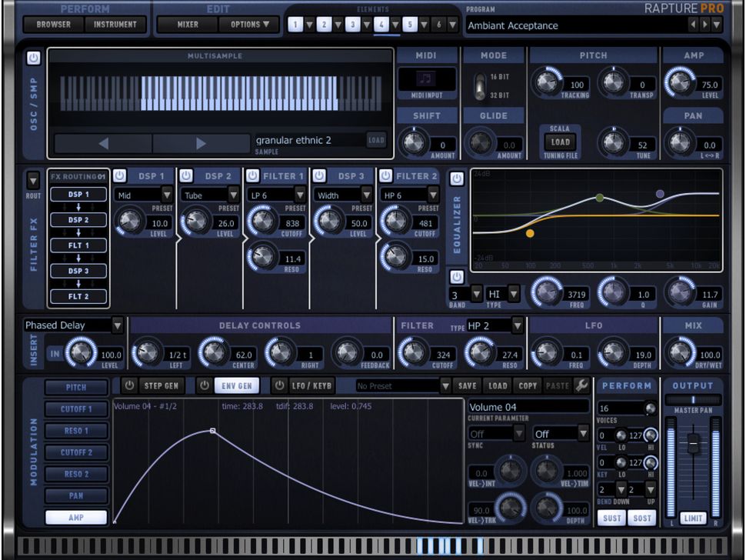Open the Mid preset dropdown on DSP 1
The image size is (746, 560).
[142, 195]
